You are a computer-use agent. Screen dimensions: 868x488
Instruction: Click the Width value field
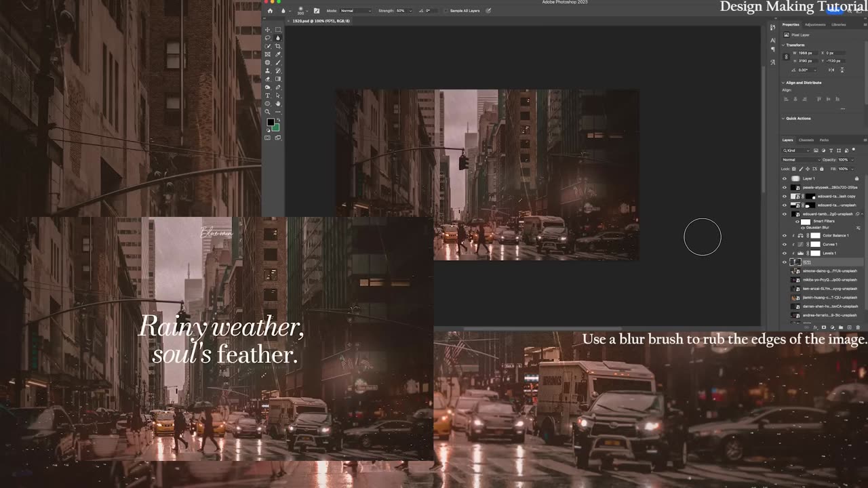[809, 53]
